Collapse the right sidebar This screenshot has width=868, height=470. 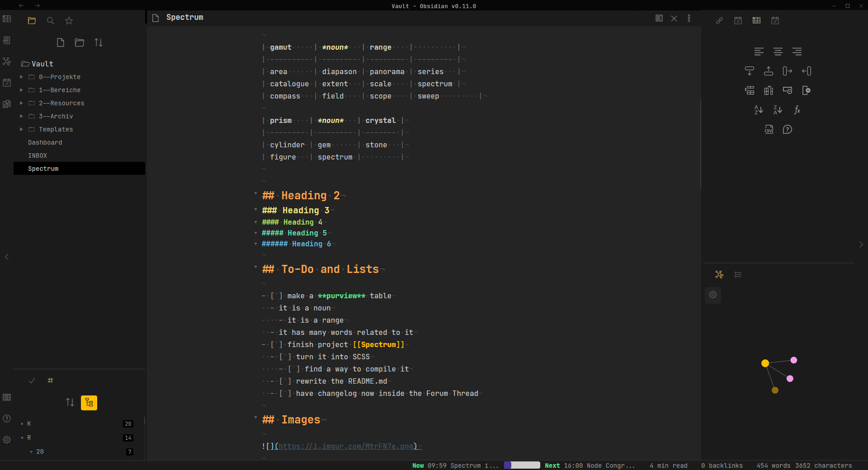click(x=861, y=244)
